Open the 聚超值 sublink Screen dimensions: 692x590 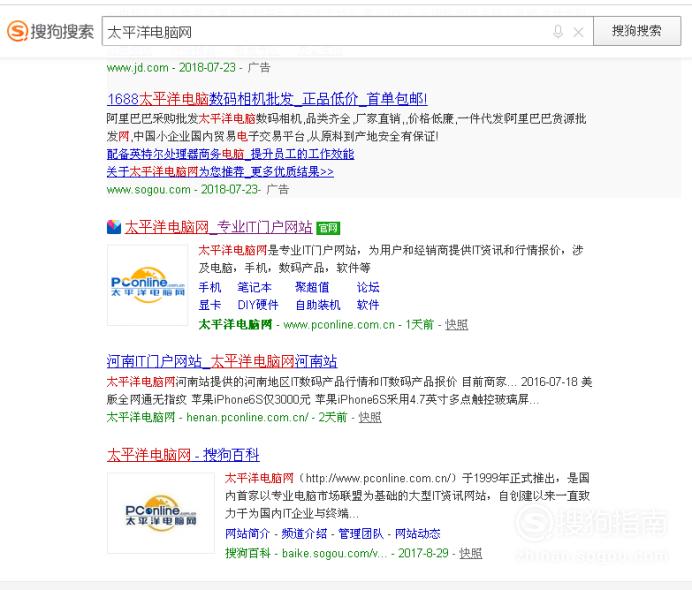coord(312,287)
